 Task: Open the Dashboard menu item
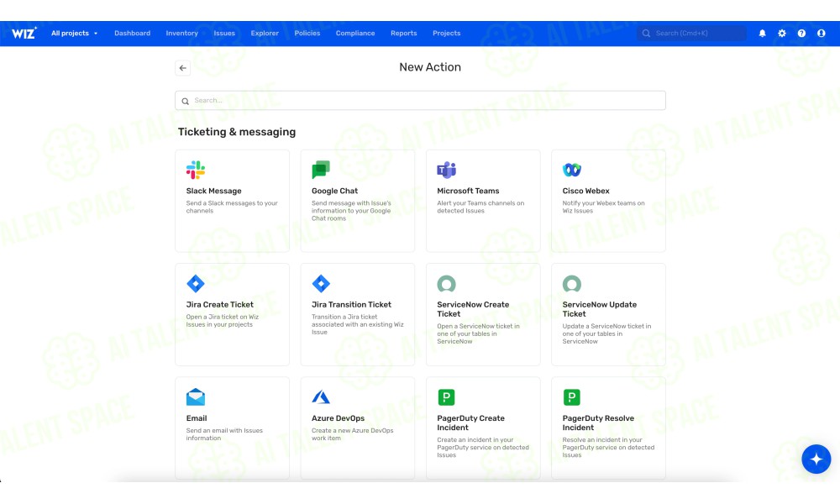pos(132,34)
